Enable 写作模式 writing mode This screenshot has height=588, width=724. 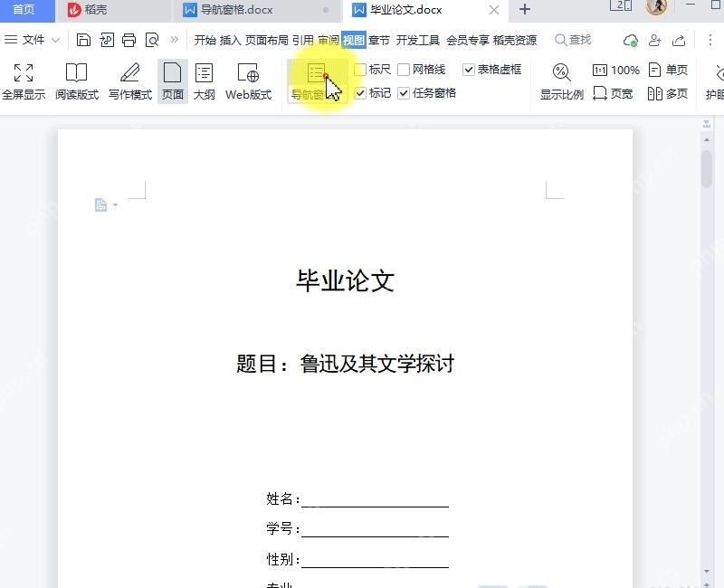(x=130, y=81)
